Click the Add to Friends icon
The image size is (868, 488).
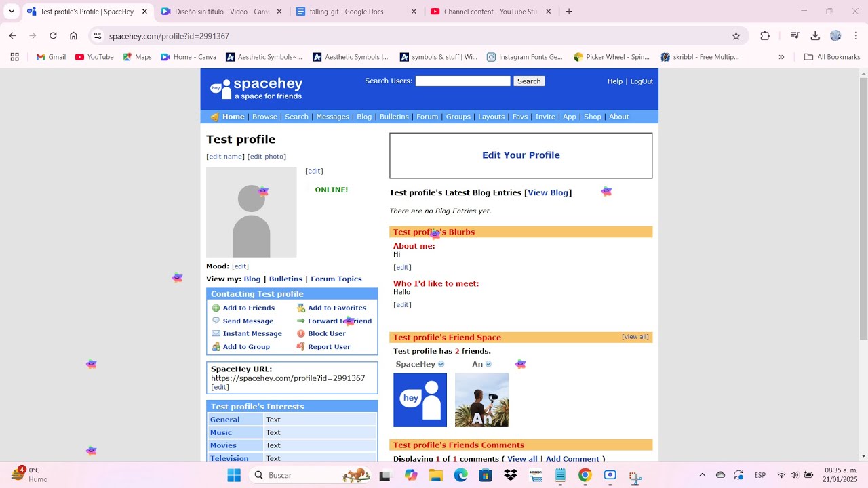[216, 308]
